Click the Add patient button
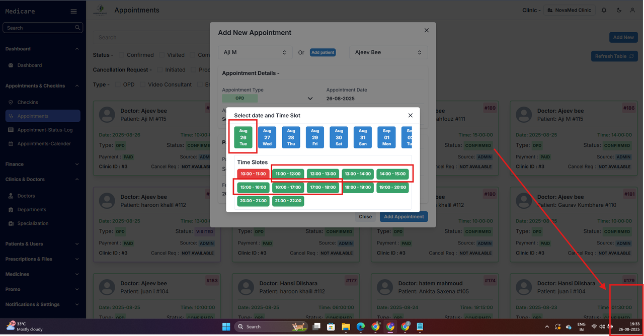The image size is (644, 336). [x=323, y=52]
